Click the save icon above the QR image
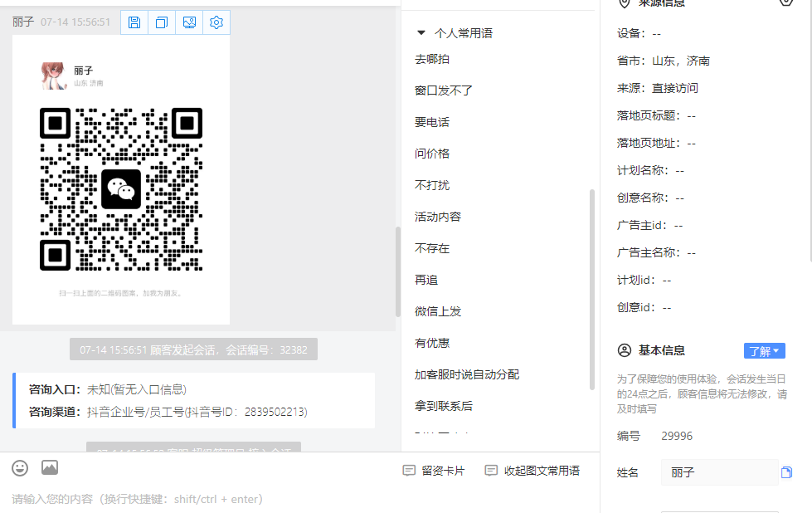Screen dimensions: 812x513 click(134, 22)
